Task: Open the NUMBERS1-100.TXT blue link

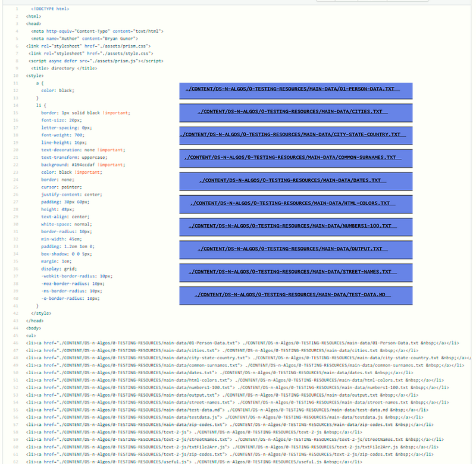Action: tap(293, 226)
